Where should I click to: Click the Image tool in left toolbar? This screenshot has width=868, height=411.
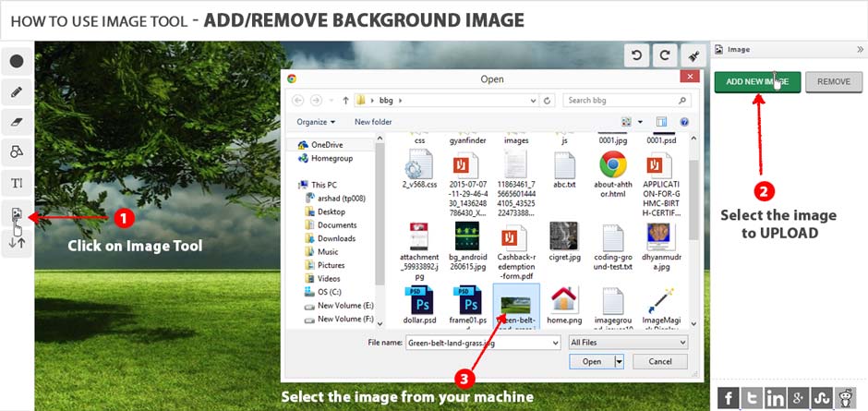(17, 213)
